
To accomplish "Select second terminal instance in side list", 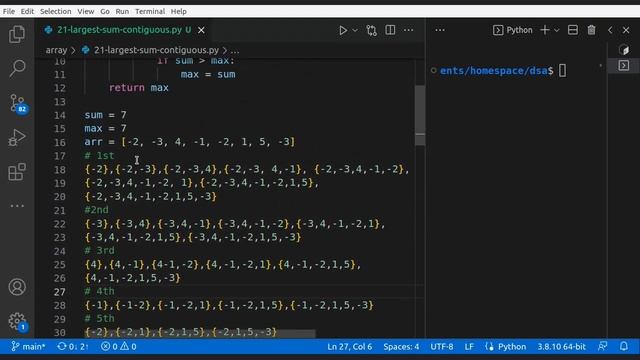I will click(624, 65).
